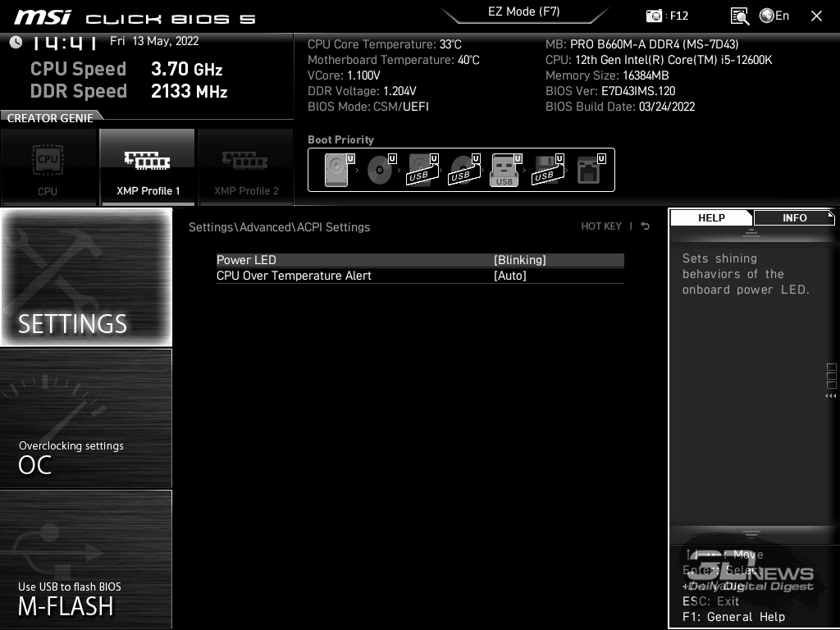Screen dimensions: 840x630
Task: Click the F1: General Help key hint
Action: click(x=734, y=617)
